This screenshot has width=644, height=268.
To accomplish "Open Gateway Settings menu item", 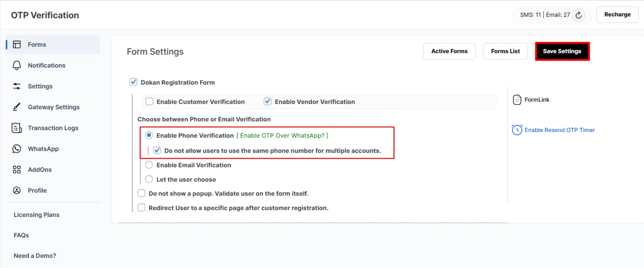I will pos(53,107).
